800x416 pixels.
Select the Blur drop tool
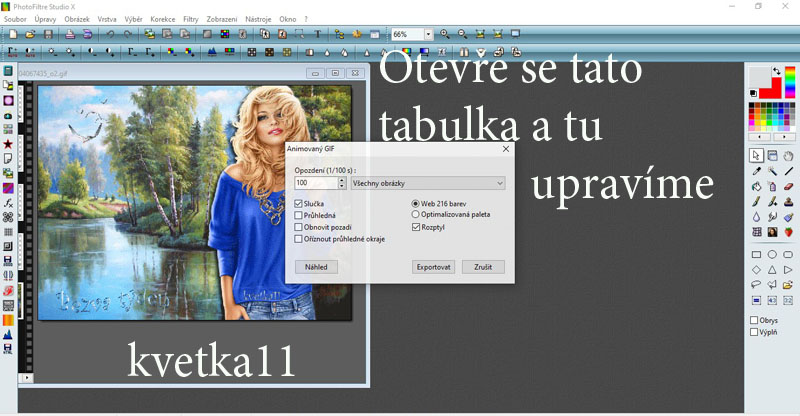[x=756, y=217]
